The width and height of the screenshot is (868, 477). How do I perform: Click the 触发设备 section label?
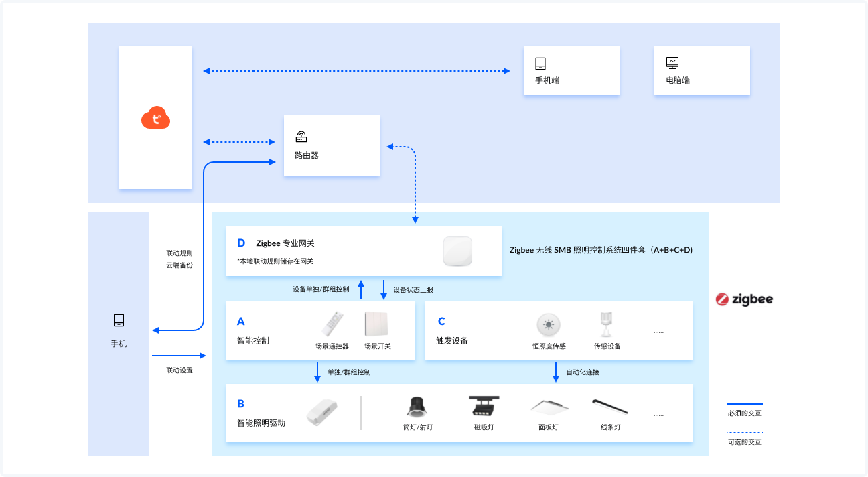(x=452, y=340)
